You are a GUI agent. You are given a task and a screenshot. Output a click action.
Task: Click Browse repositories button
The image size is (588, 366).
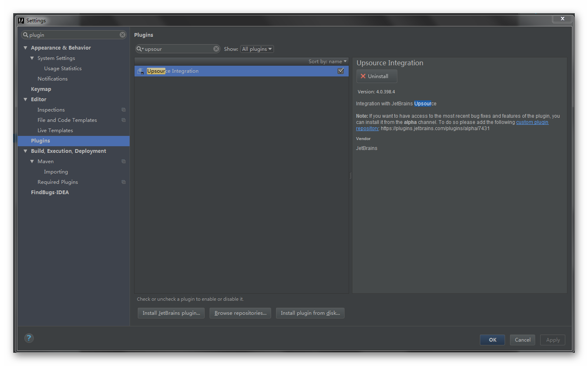tap(241, 313)
